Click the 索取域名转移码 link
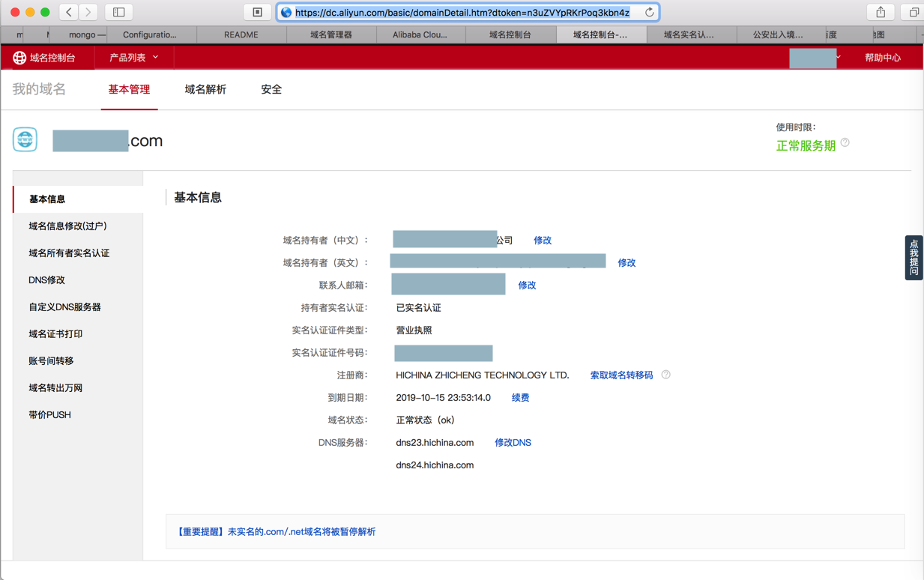This screenshot has height=580, width=924. click(621, 375)
